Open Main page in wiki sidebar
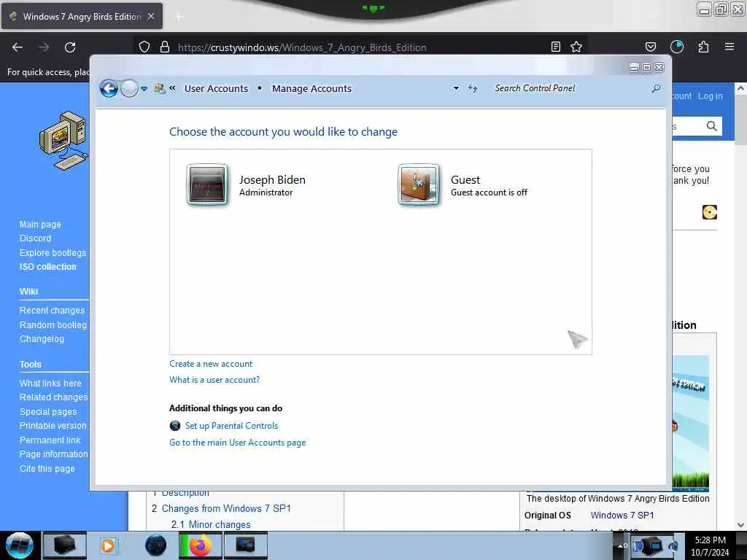Screen dimensions: 747x560 (41, 225)
